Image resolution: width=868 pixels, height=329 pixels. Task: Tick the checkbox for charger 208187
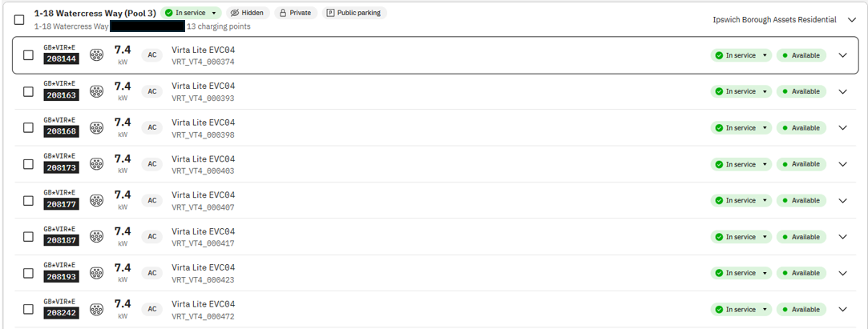pyautogui.click(x=28, y=237)
